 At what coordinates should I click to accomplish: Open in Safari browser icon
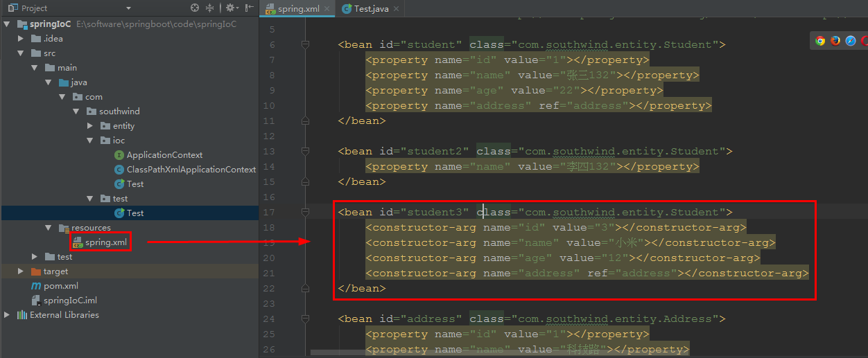[851, 41]
